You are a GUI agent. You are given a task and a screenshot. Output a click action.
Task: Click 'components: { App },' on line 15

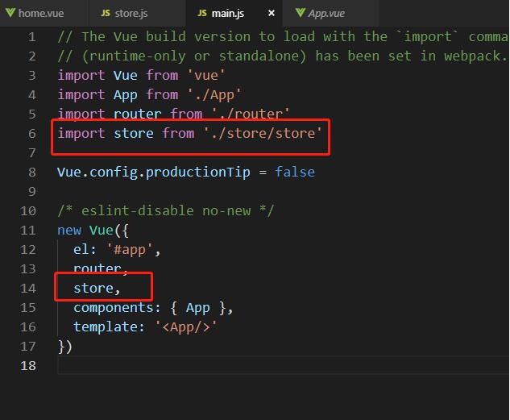tap(153, 308)
